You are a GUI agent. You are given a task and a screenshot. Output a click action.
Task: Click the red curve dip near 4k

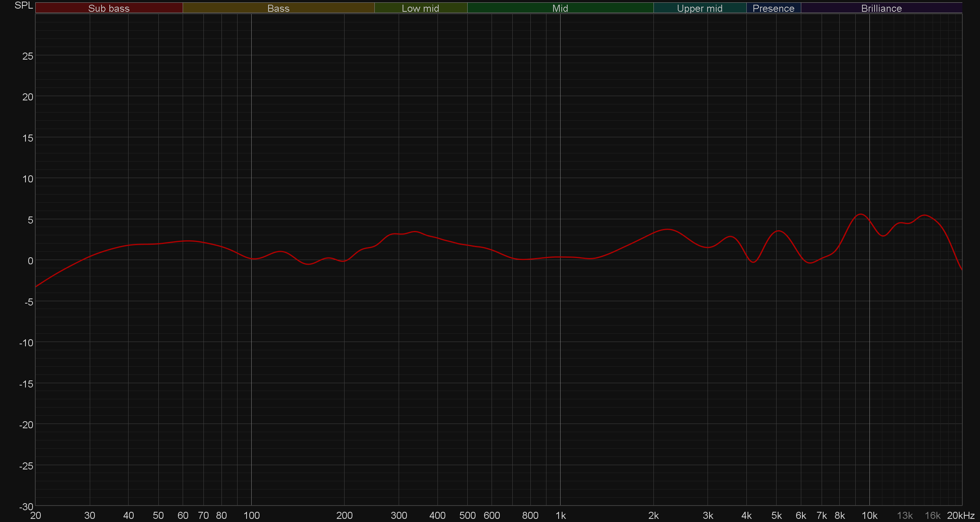pos(753,262)
